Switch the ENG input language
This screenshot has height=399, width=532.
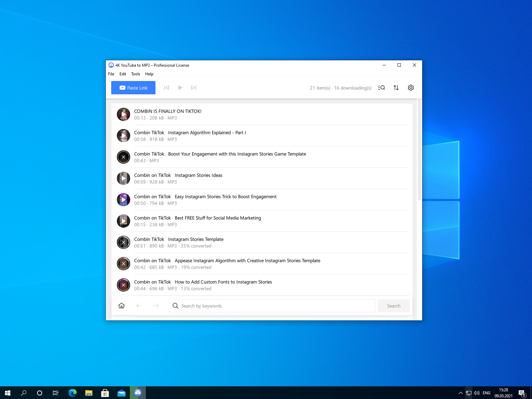[487, 393]
